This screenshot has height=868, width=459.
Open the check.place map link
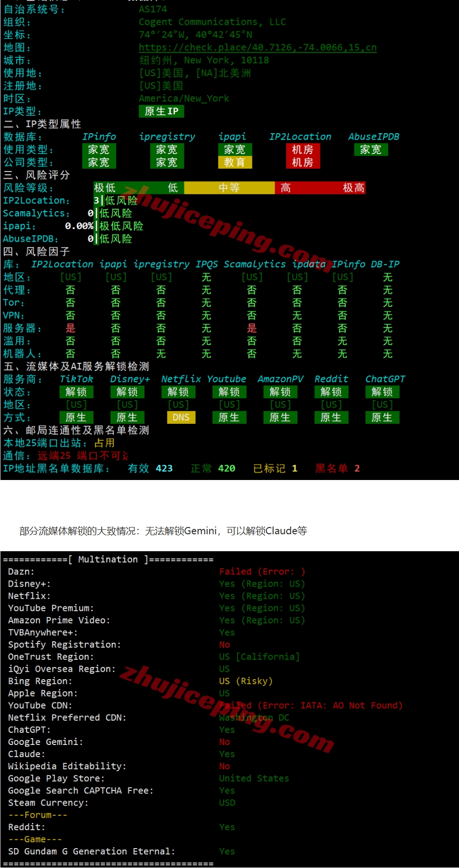(258, 47)
